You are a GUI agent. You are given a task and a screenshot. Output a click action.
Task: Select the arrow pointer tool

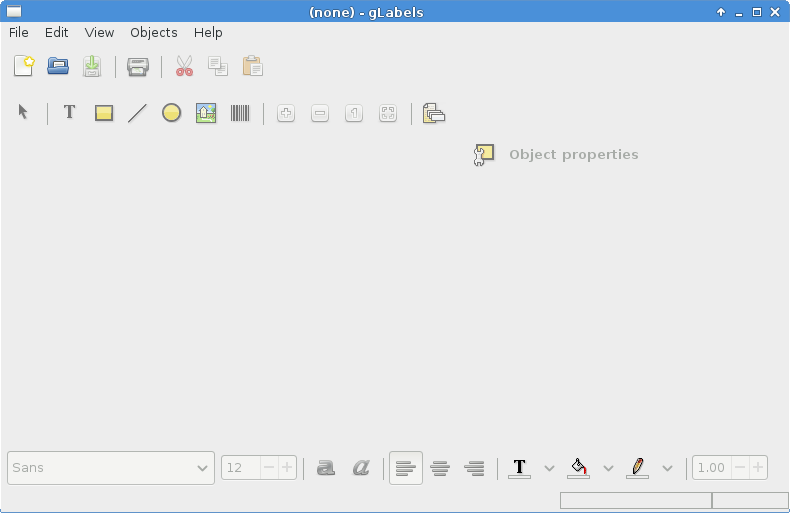point(23,112)
